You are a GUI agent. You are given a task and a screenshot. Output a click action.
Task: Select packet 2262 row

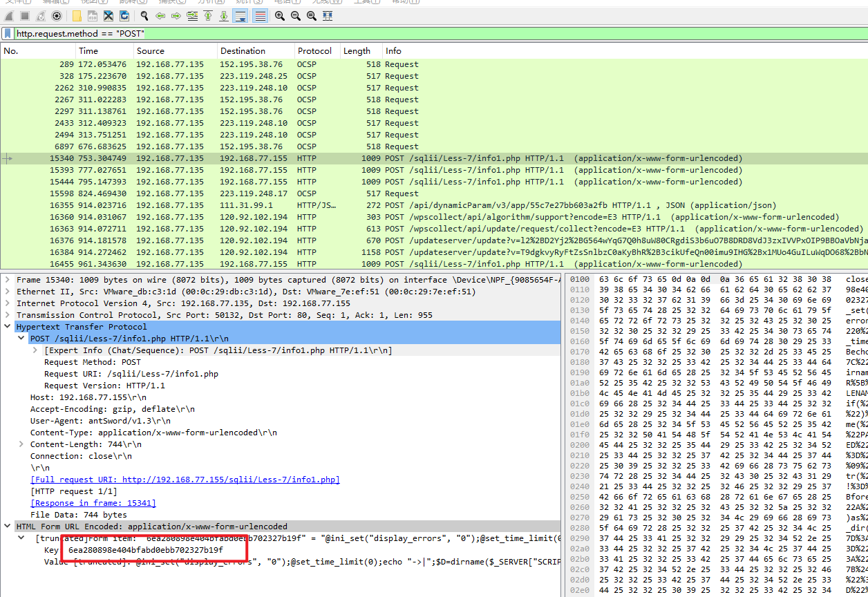(x=434, y=88)
